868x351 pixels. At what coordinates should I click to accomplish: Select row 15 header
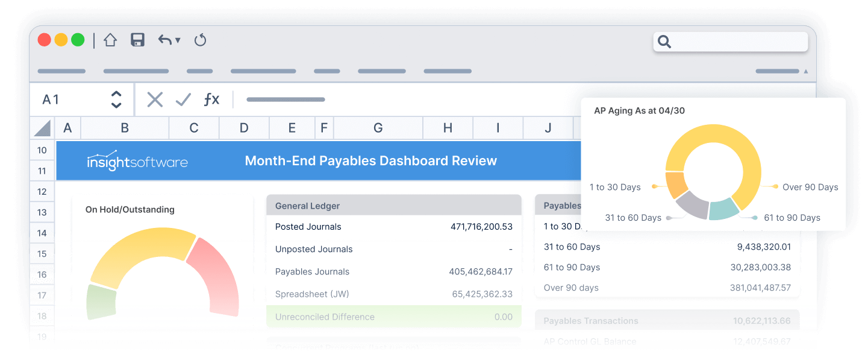tap(42, 254)
